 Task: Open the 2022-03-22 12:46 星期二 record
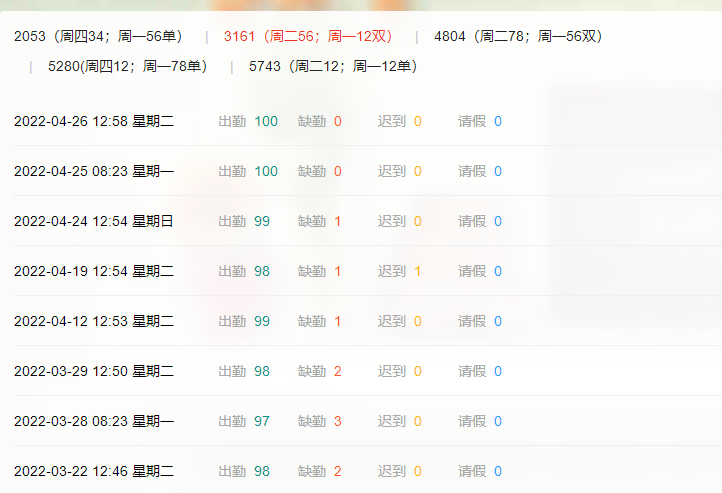coord(94,471)
